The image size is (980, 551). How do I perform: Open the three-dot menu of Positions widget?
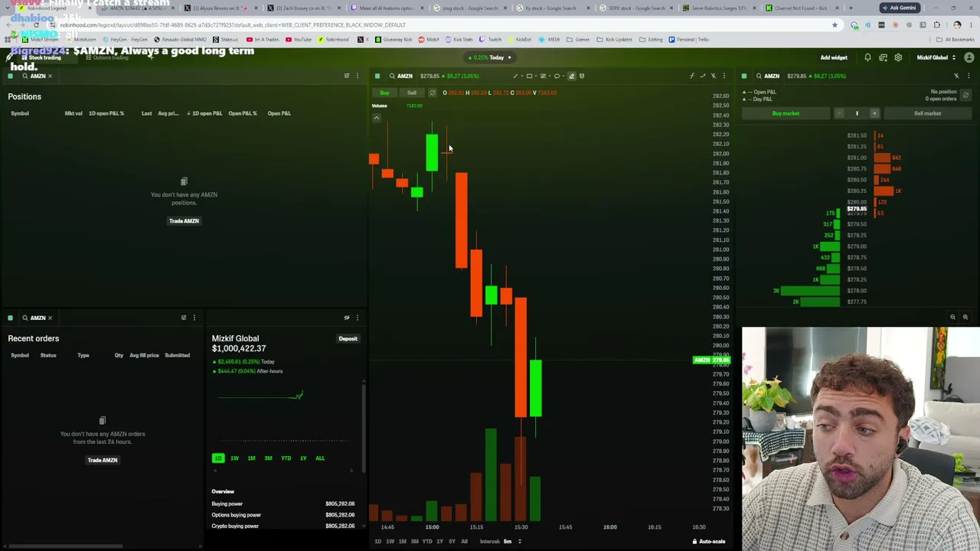[x=357, y=76]
